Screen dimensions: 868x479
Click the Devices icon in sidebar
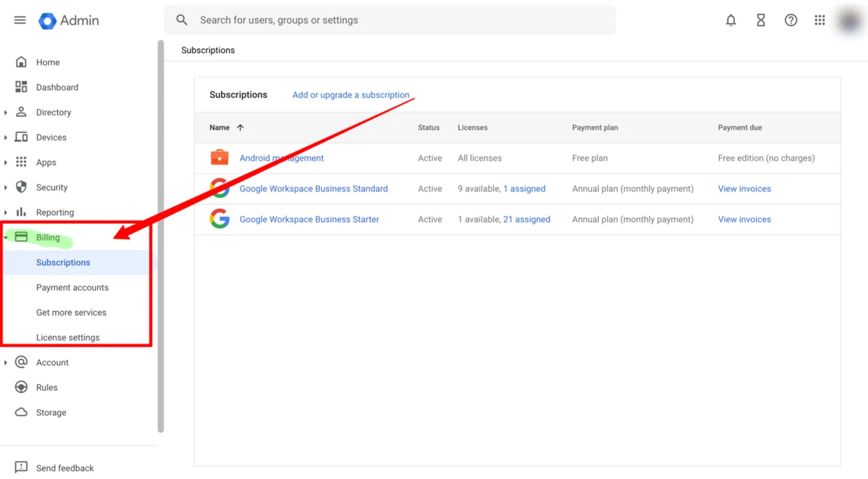tap(21, 137)
